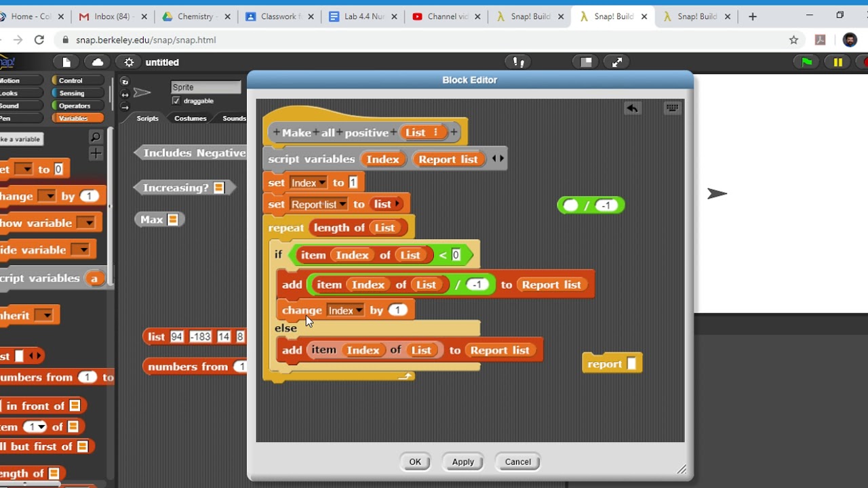
Task: Click OK in the Block Editor
Action: [415, 462]
